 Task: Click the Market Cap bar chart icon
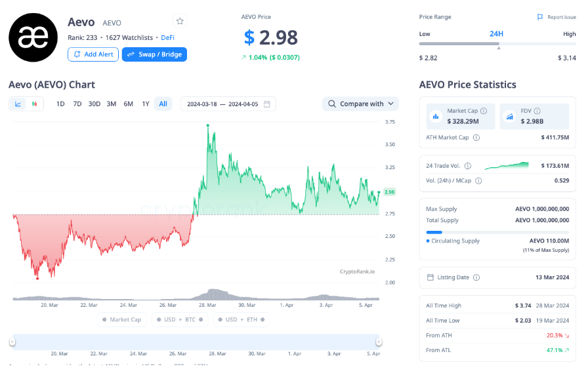(x=436, y=117)
